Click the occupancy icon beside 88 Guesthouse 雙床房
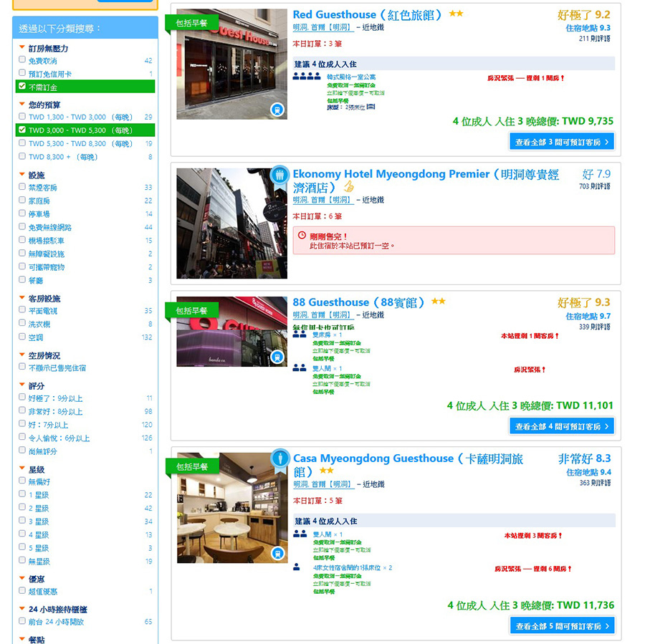645x644 pixels. click(300, 335)
